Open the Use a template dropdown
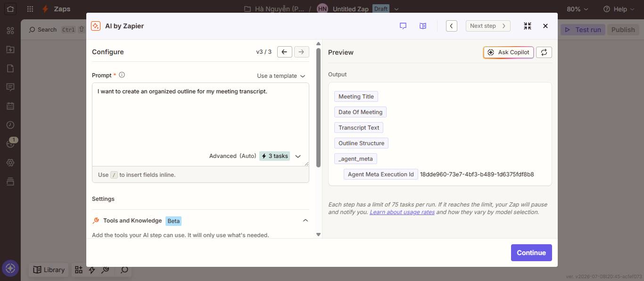Image resolution: width=644 pixels, height=281 pixels. coord(281,76)
